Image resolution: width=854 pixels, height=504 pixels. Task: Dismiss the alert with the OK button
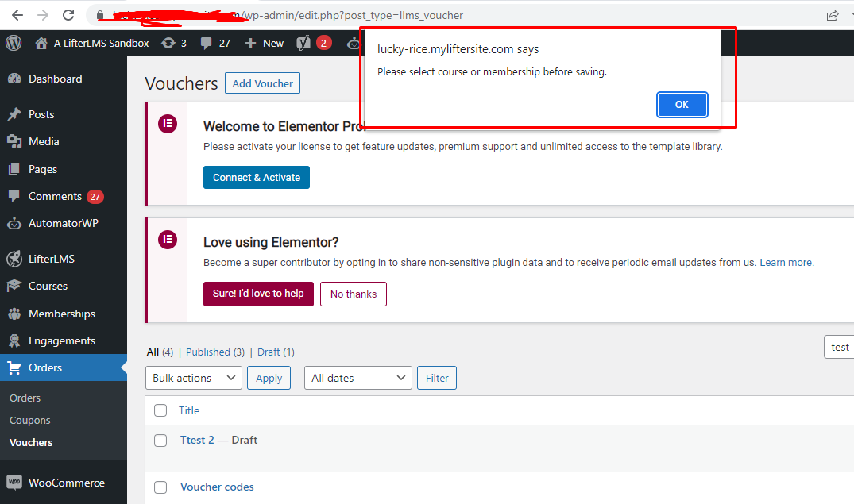point(682,104)
